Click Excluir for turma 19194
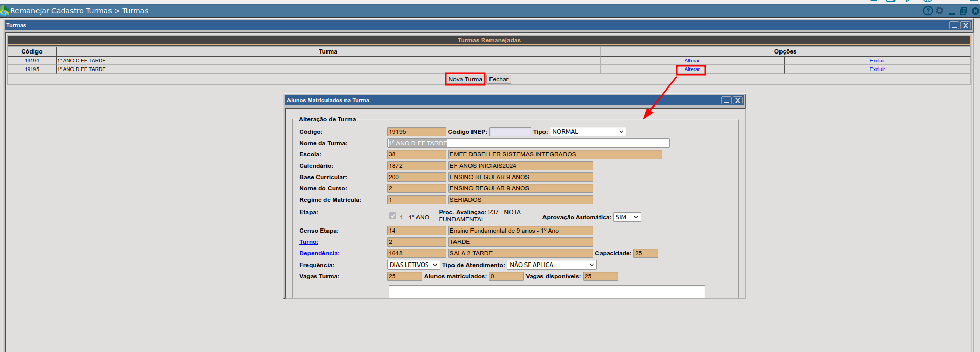This screenshot has width=980, height=352. [x=877, y=61]
